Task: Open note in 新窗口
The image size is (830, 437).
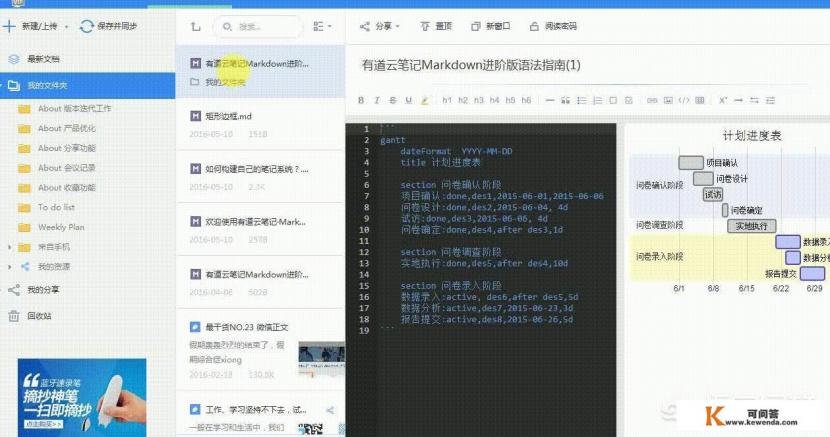Action: click(x=491, y=26)
